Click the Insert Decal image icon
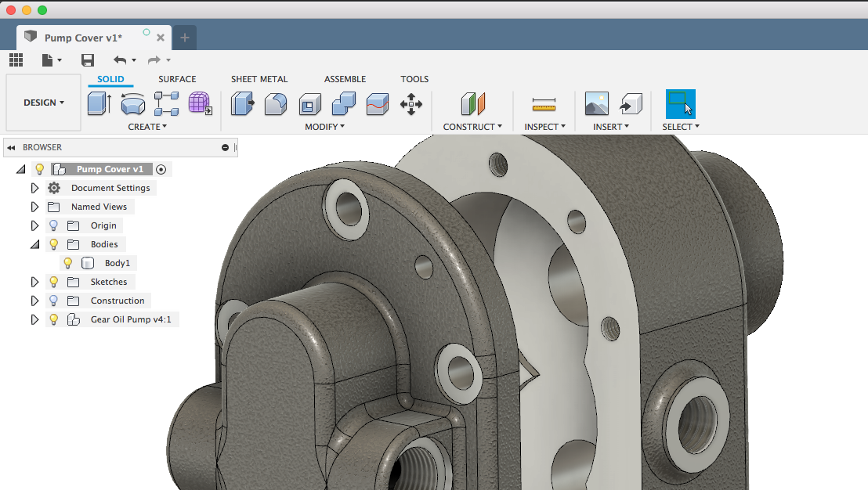 click(597, 103)
